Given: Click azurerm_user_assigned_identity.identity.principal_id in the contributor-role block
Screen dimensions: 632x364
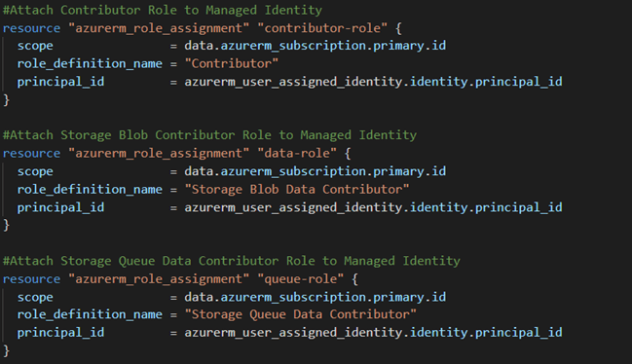Looking at the screenshot, I should click(373, 82).
